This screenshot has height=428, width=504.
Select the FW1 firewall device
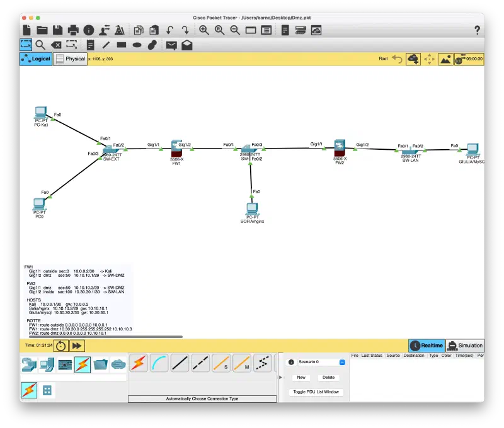(x=176, y=149)
